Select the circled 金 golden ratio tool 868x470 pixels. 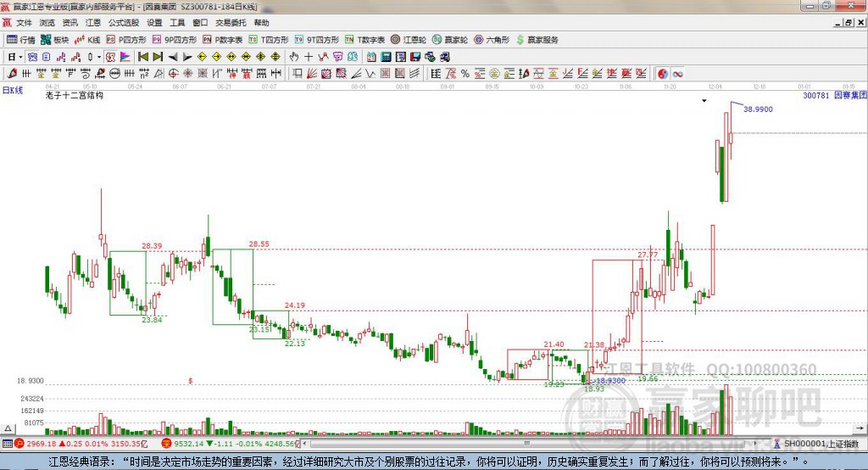[x=494, y=73]
